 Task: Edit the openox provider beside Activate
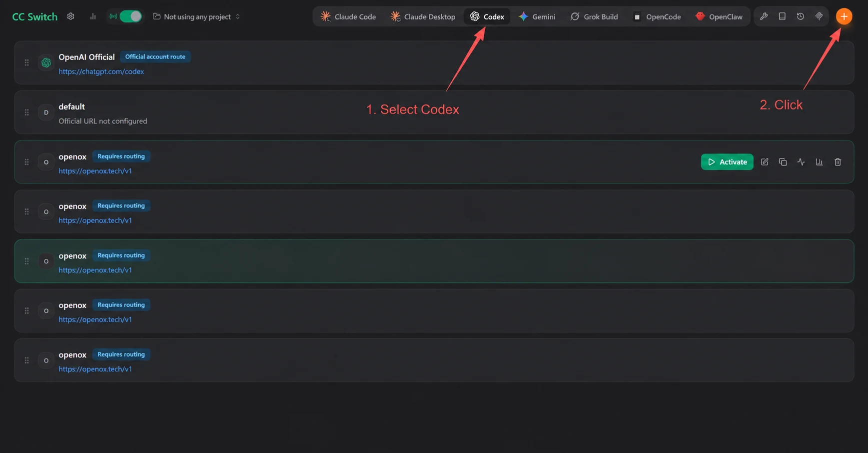coord(765,162)
